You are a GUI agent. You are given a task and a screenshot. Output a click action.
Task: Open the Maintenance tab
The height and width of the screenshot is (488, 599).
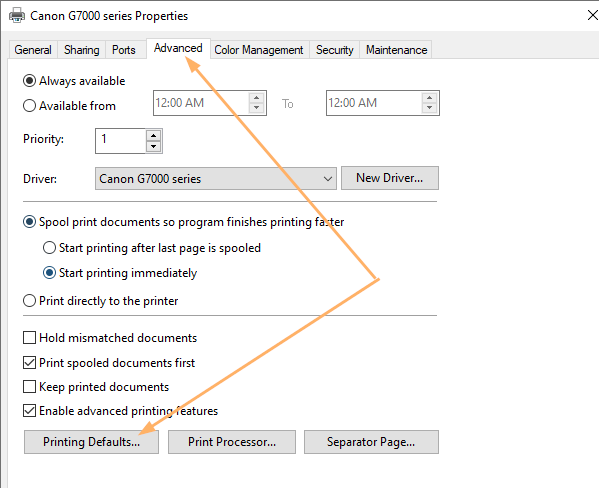click(x=397, y=50)
